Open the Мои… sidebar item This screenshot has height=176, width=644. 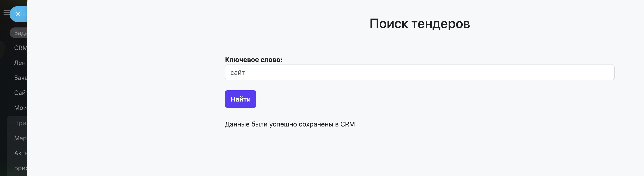[x=20, y=108]
